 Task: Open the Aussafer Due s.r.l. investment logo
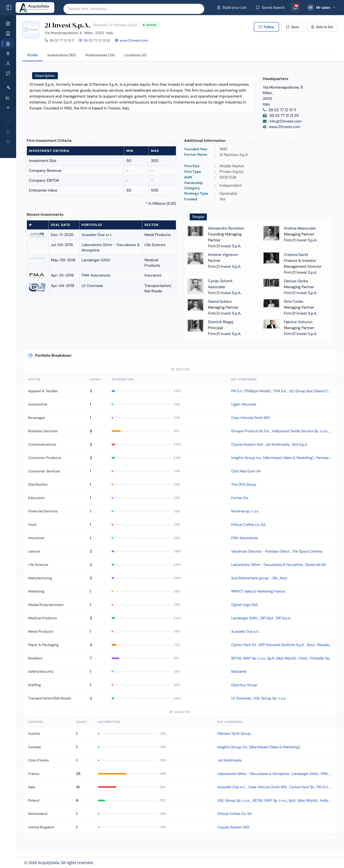click(37, 235)
